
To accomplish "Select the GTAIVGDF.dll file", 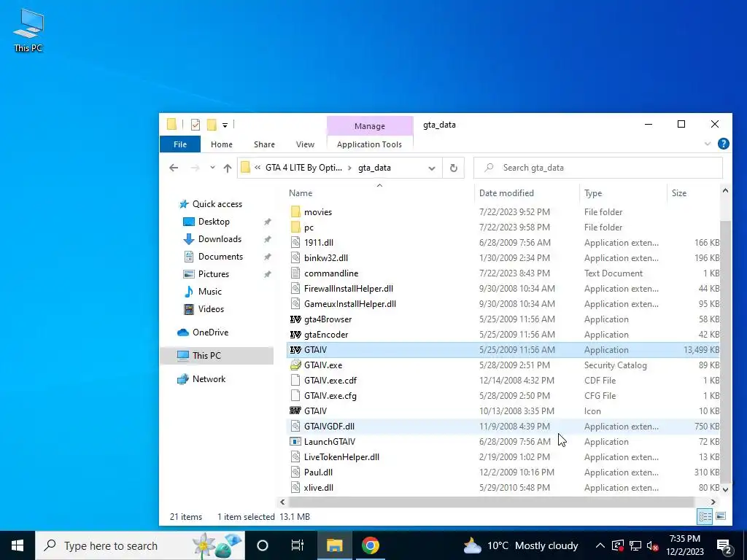I will [329, 426].
